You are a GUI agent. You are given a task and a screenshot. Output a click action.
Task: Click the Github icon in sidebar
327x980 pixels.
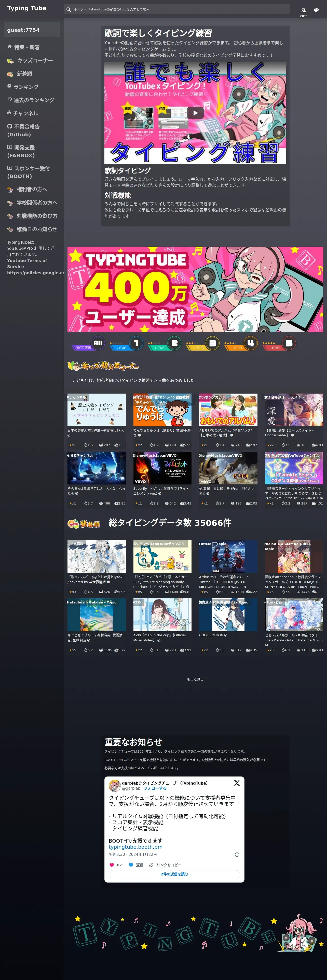(9, 126)
